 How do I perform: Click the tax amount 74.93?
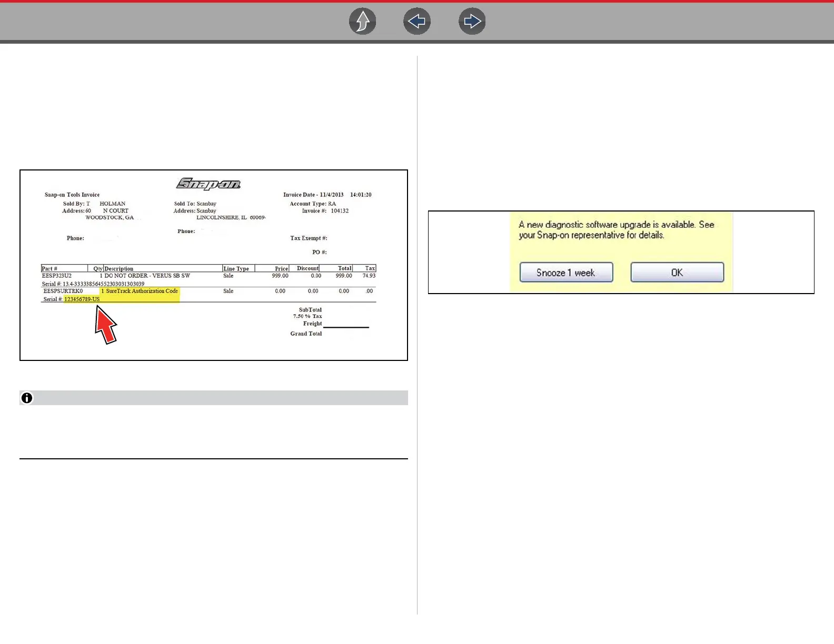point(369,276)
